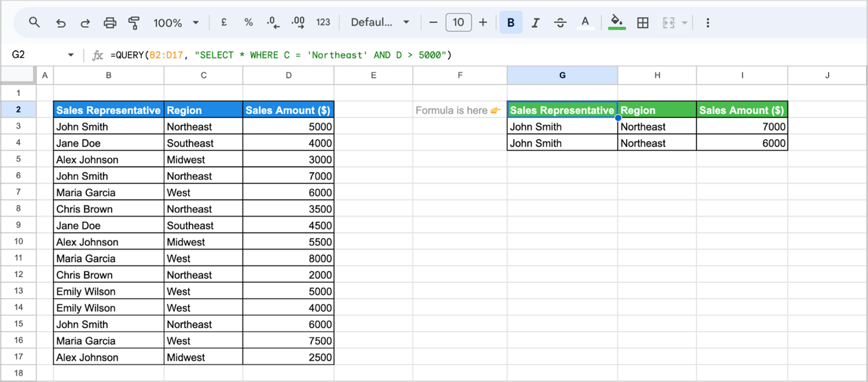Open the fill color picker
868x382 pixels.
click(x=616, y=23)
